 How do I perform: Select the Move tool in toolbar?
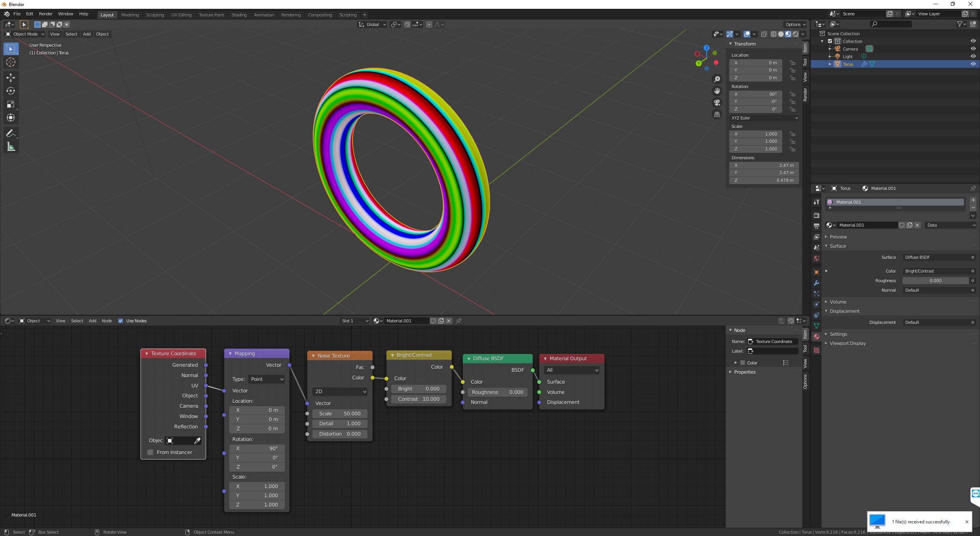[11, 78]
